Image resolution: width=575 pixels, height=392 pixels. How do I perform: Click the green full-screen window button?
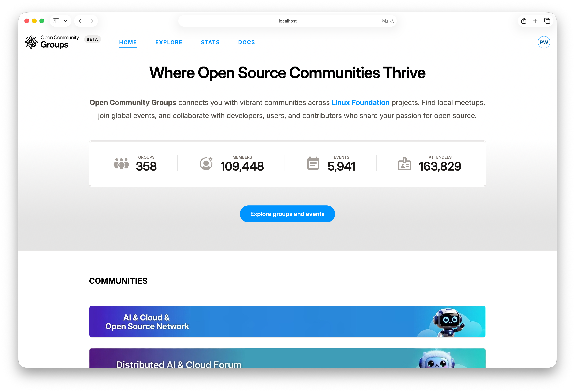click(x=42, y=21)
